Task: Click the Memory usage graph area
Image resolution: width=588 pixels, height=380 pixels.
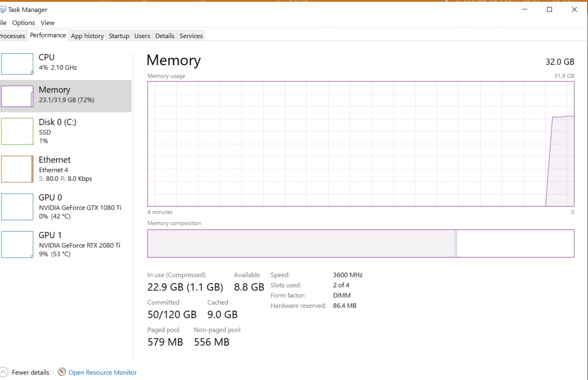Action: point(361,144)
